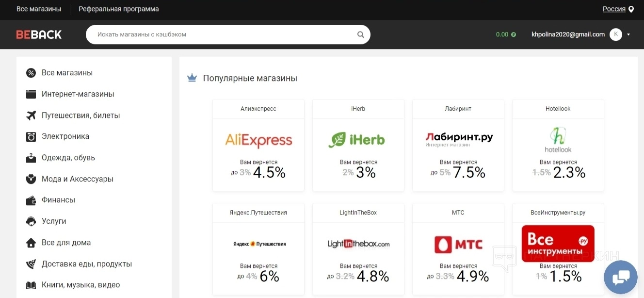644x298 pixels.
Task: Click the khpolina2020@gmail.com account email
Action: tap(568, 34)
